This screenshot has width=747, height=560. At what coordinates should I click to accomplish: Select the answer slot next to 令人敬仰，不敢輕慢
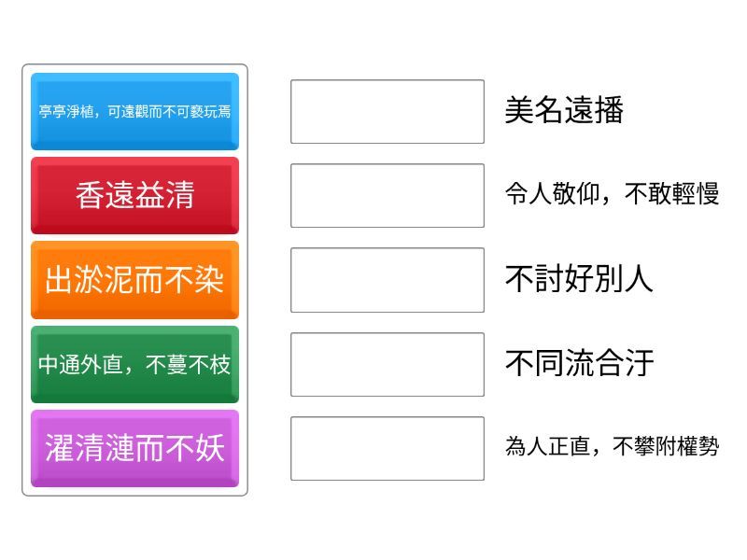coord(387,196)
